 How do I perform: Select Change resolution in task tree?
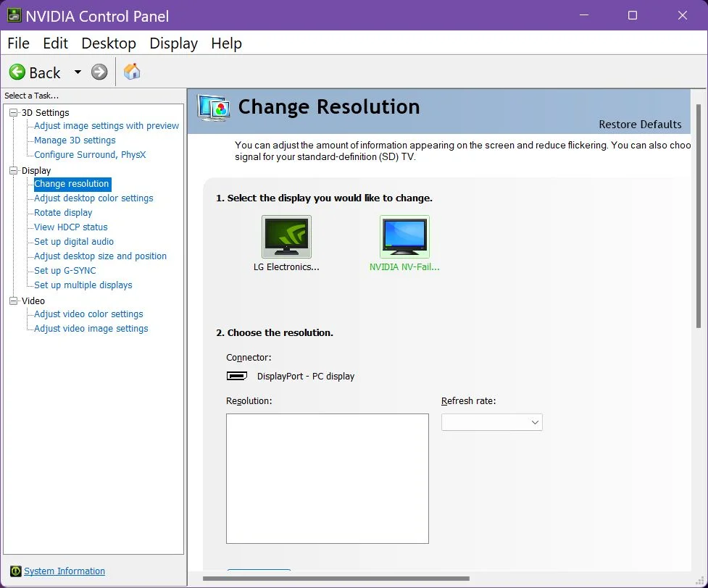pyautogui.click(x=72, y=184)
